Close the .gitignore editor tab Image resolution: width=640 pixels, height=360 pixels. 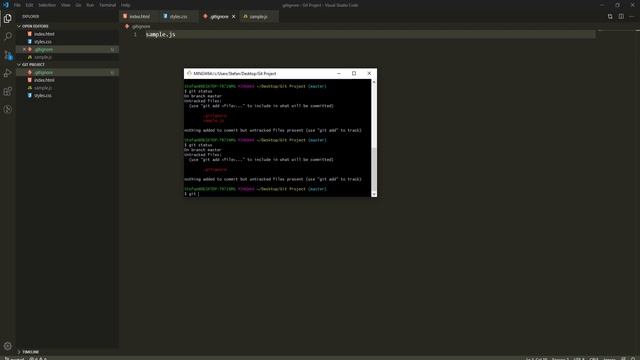pyautogui.click(x=233, y=17)
